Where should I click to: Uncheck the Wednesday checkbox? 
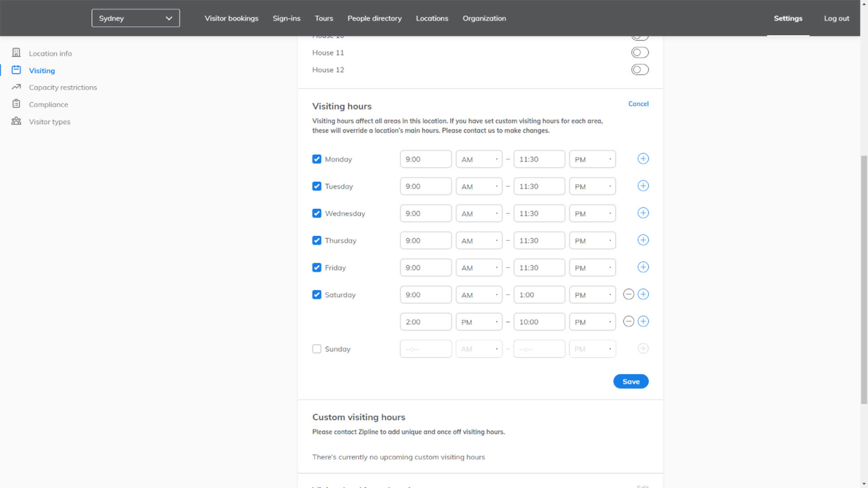[x=317, y=213]
